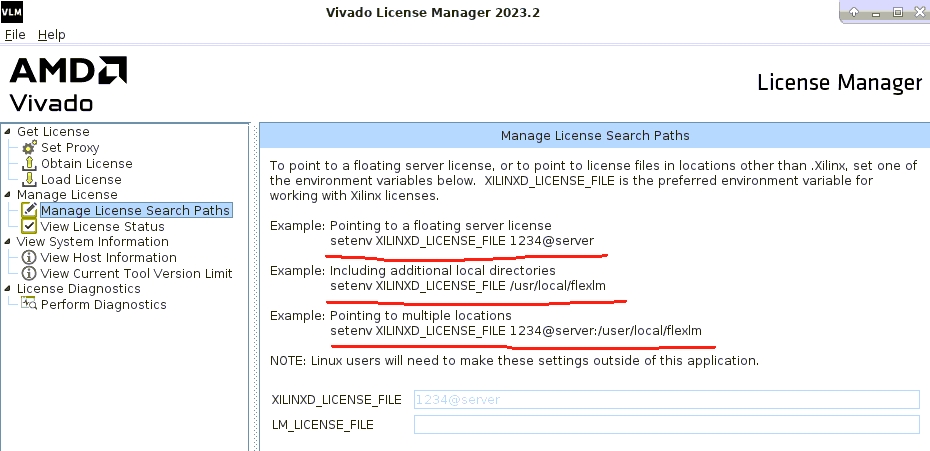Image resolution: width=930 pixels, height=451 pixels.
Task: Click the View Current Tool Version Limit icon
Action: click(x=29, y=274)
